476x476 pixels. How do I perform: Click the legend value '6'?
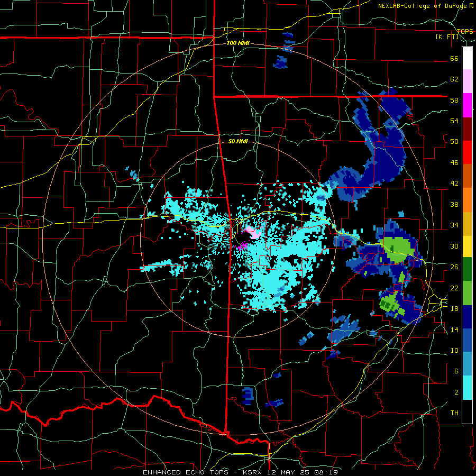pyautogui.click(x=456, y=371)
